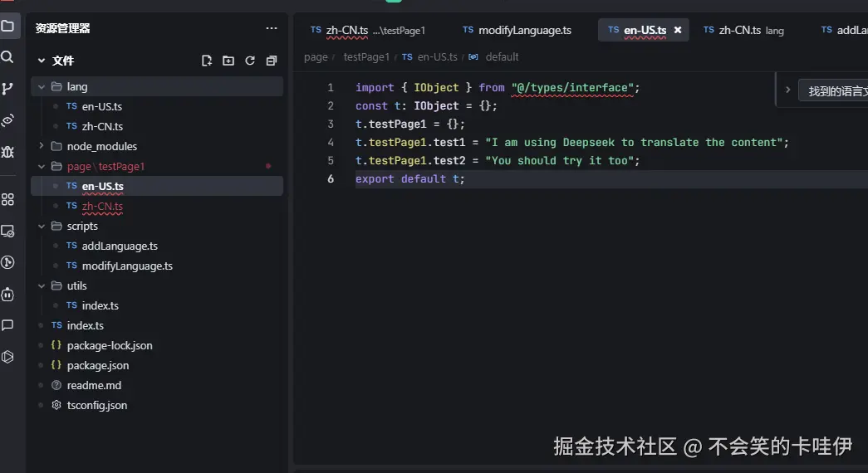Collapse the utils folder
The height and width of the screenshot is (473, 868).
pyautogui.click(x=42, y=286)
